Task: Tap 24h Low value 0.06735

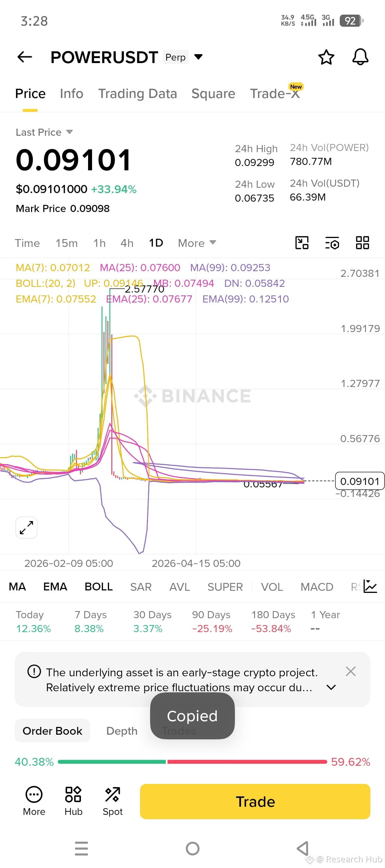Action: pos(255,198)
